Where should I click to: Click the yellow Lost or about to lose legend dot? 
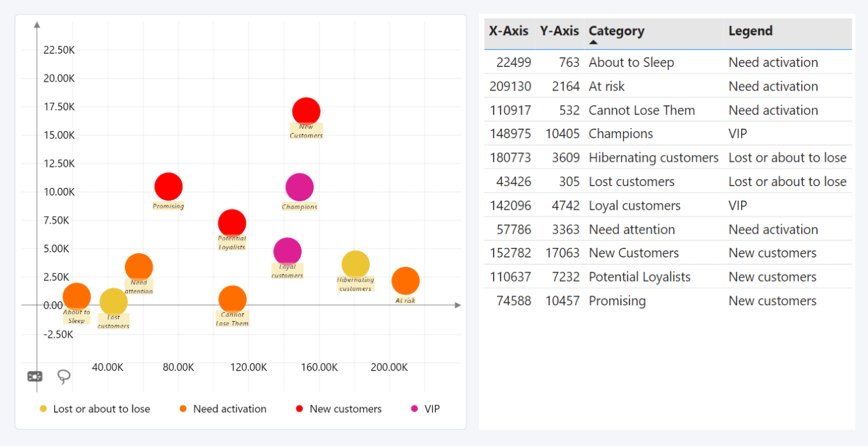[x=43, y=409]
